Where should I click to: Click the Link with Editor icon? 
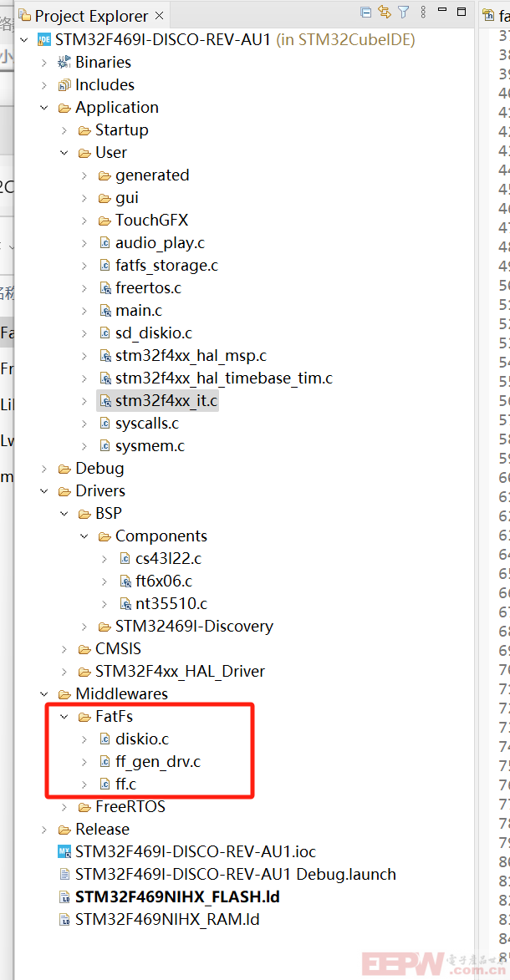[385, 13]
